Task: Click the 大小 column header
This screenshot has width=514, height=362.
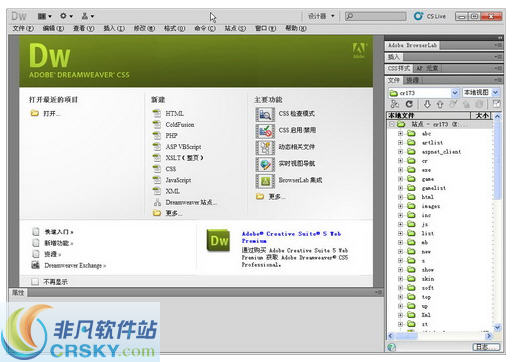Action: (x=482, y=116)
